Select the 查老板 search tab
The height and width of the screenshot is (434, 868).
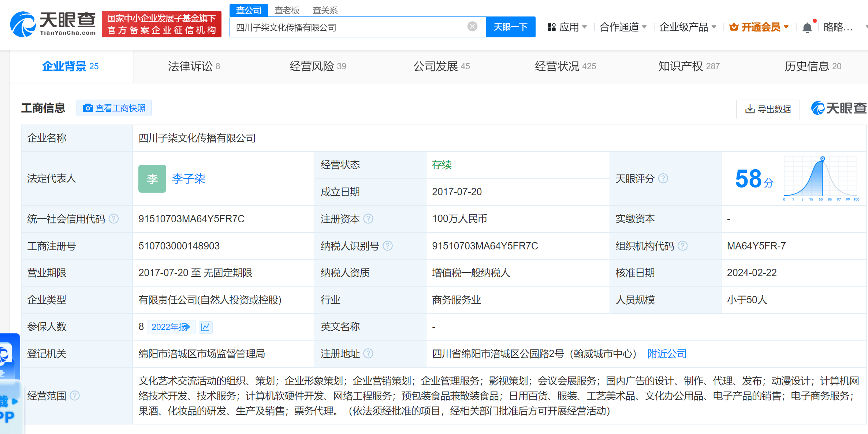pyautogui.click(x=287, y=10)
